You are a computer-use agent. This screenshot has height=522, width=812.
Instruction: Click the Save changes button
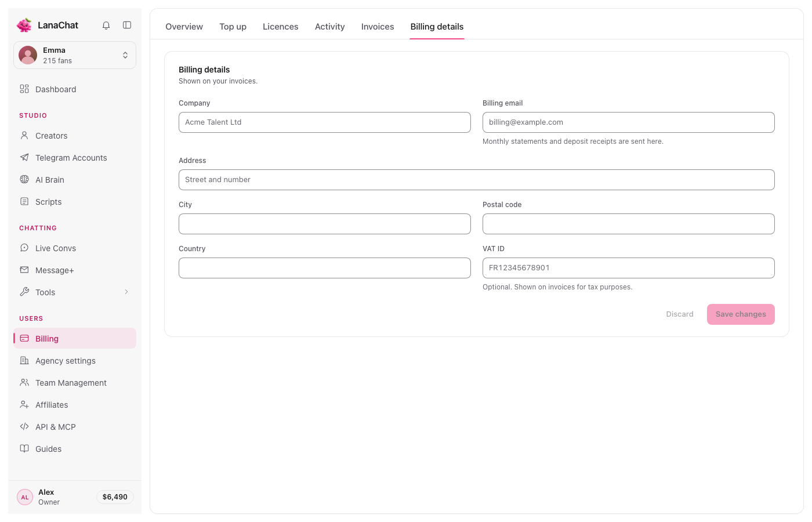click(x=741, y=314)
